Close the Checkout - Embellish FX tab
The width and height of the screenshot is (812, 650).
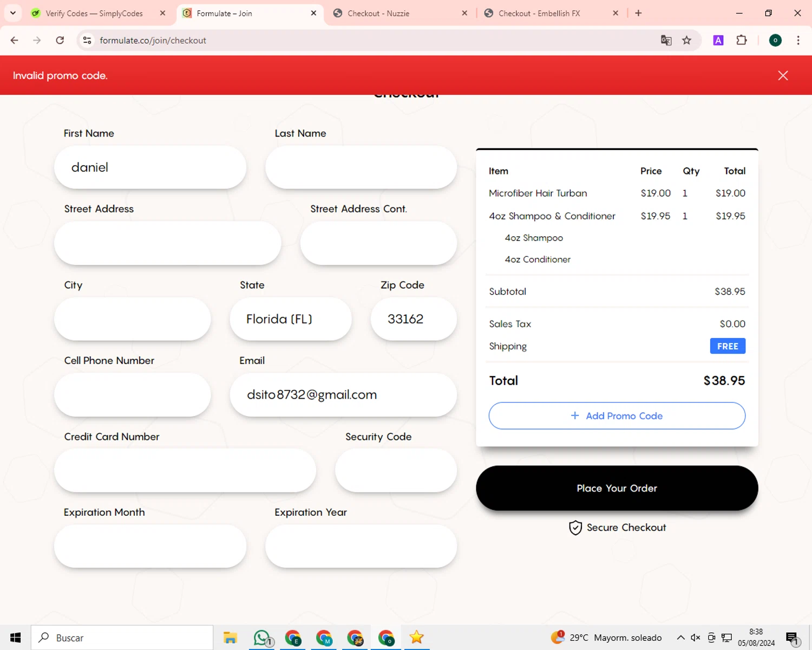[x=615, y=13]
